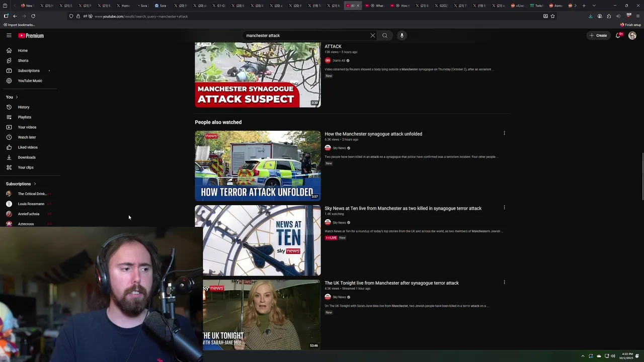
Task: Open the list all tabs dropdown
Action: (x=594, y=6)
